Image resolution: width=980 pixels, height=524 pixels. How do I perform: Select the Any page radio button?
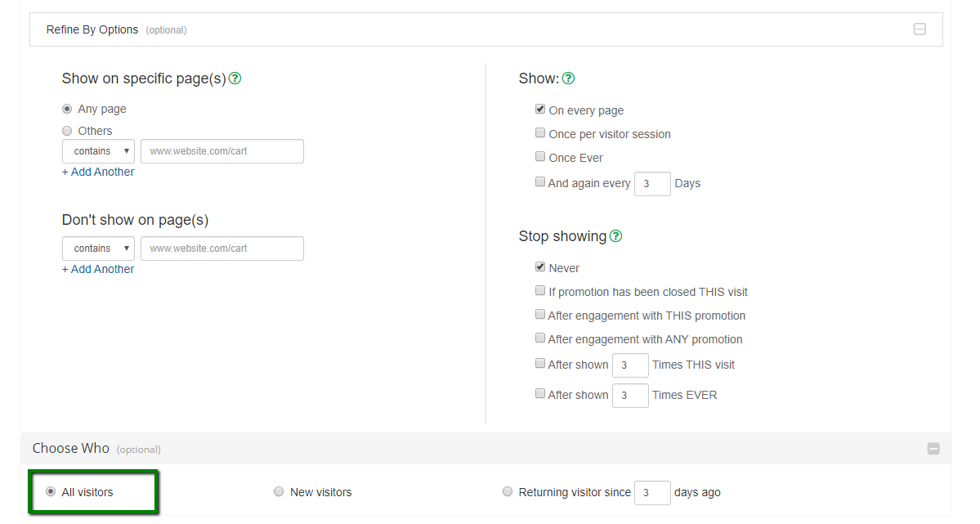coord(67,109)
